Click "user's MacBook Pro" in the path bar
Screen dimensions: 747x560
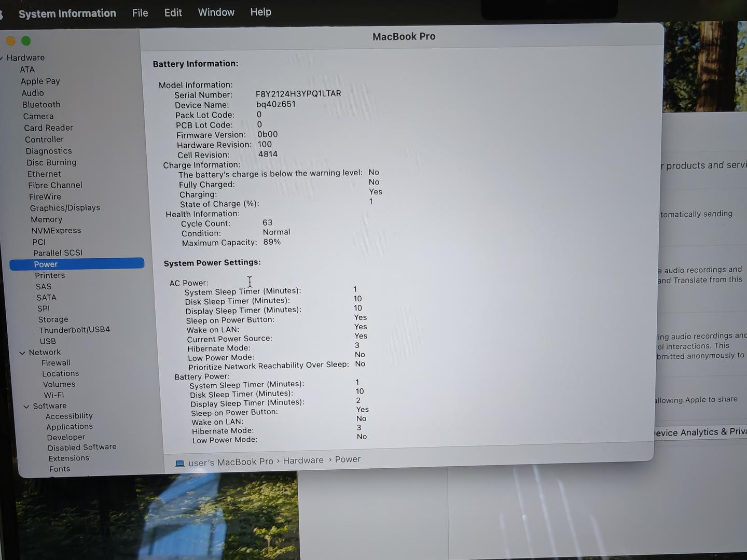(x=231, y=462)
